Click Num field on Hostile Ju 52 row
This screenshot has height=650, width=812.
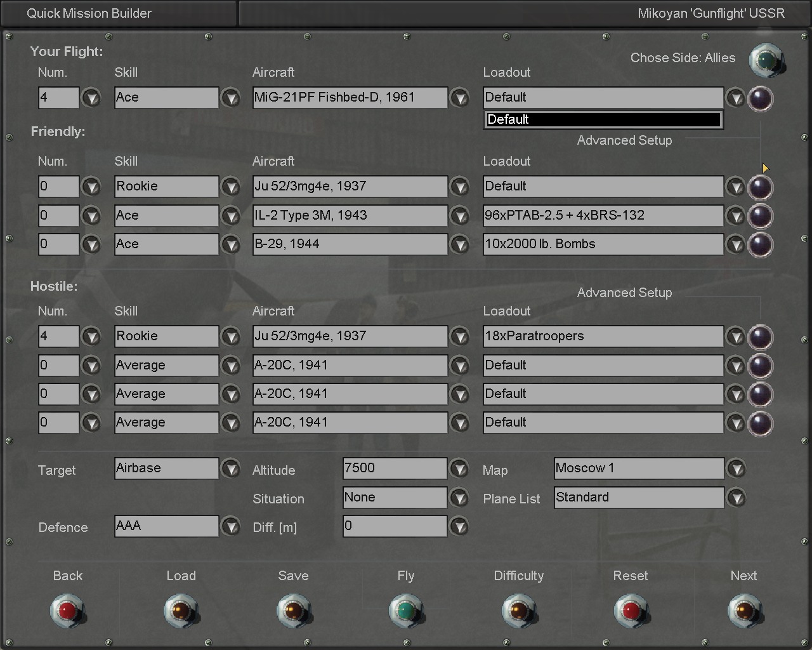pyautogui.click(x=59, y=336)
